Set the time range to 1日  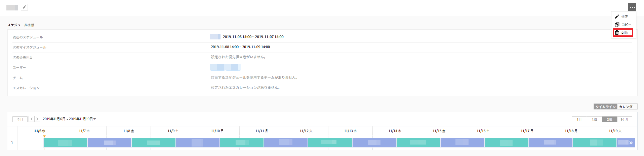coord(579,119)
